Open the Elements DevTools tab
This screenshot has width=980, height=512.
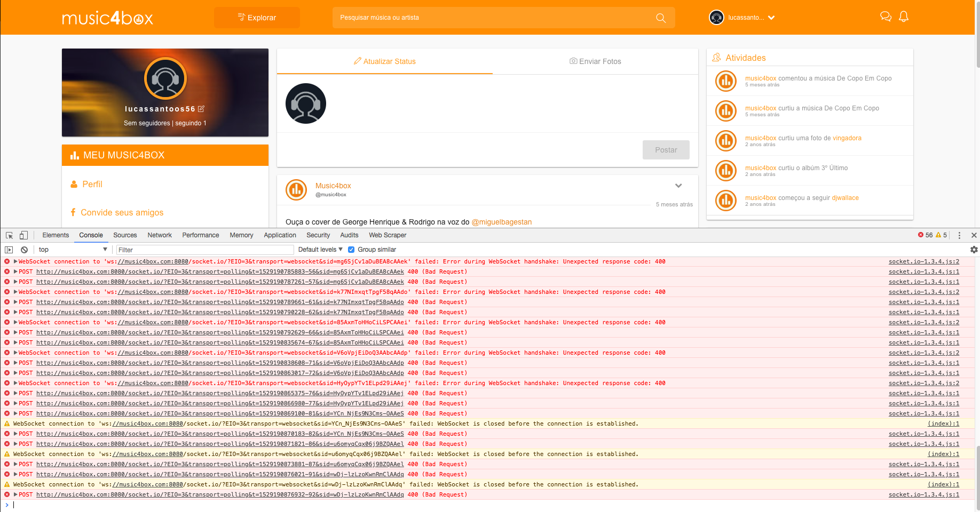pos(56,235)
